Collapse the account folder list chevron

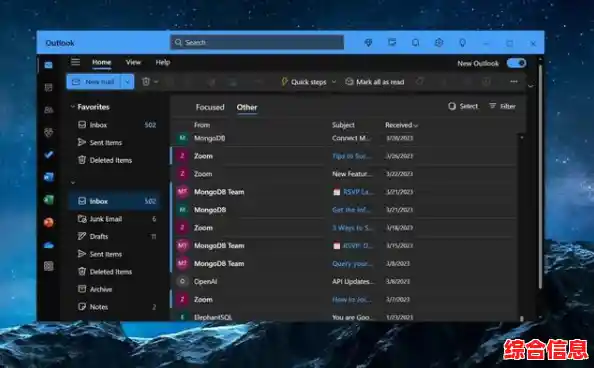coord(73,183)
